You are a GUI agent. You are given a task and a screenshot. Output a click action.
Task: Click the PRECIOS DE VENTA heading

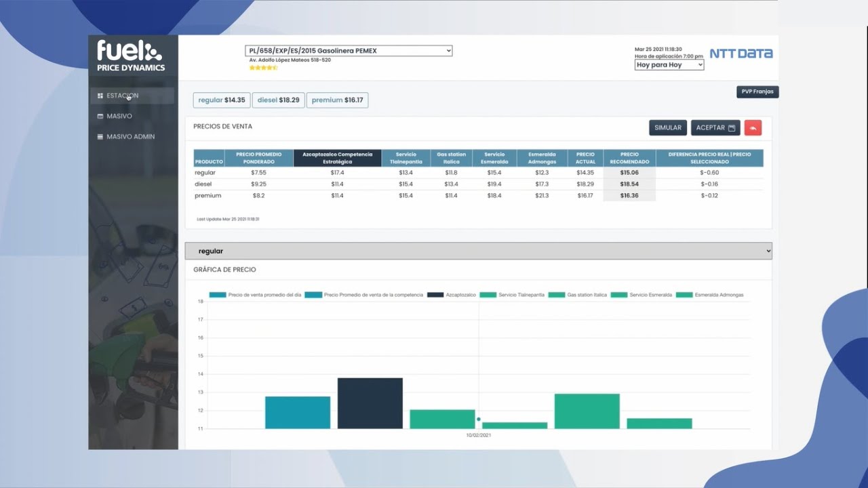coord(222,127)
